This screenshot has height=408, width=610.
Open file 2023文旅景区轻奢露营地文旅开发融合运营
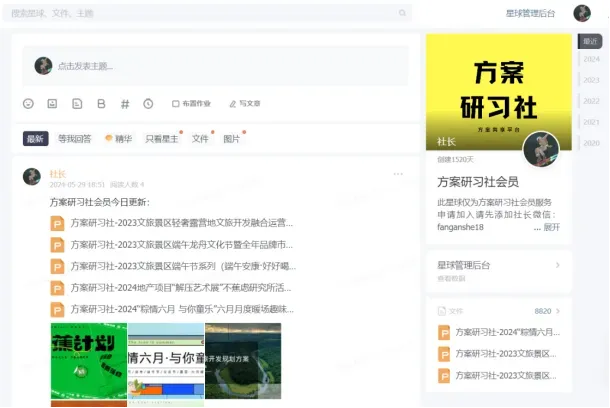click(x=182, y=223)
